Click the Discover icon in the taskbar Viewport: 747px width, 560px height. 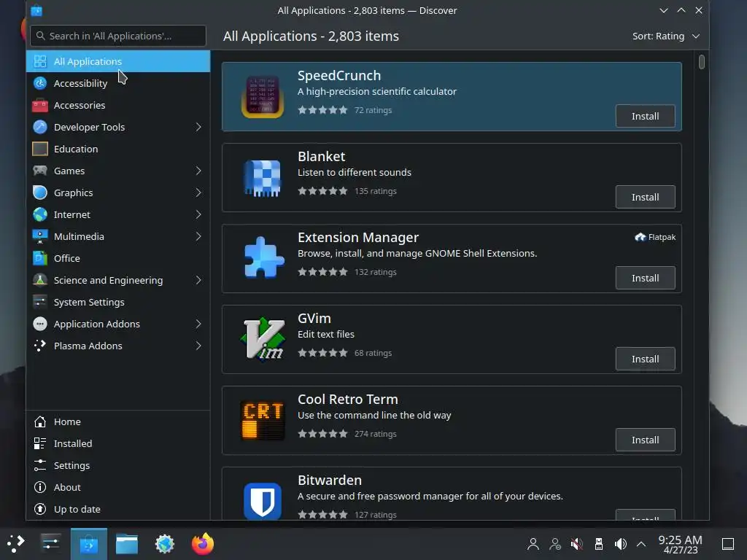coord(89,544)
